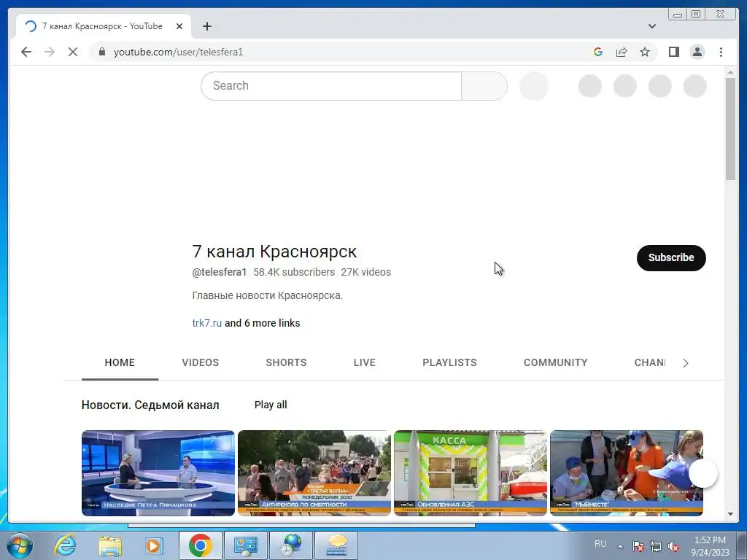Open the network tray icon

coord(656,546)
